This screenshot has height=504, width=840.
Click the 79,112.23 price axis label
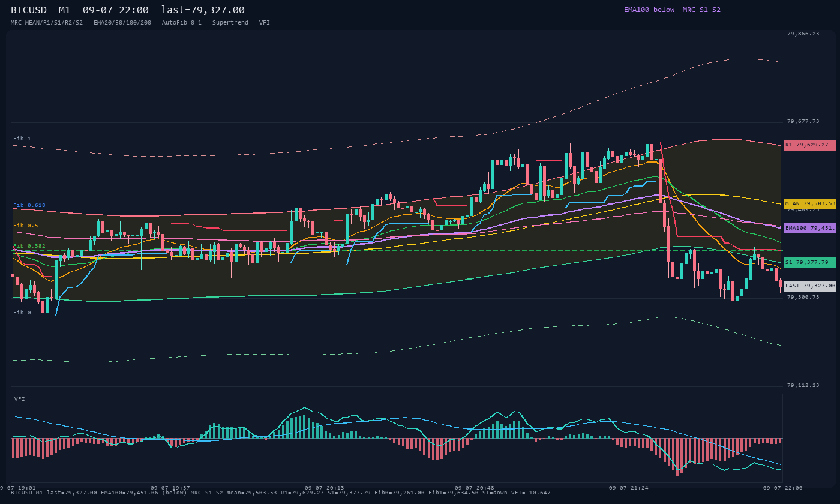click(803, 385)
